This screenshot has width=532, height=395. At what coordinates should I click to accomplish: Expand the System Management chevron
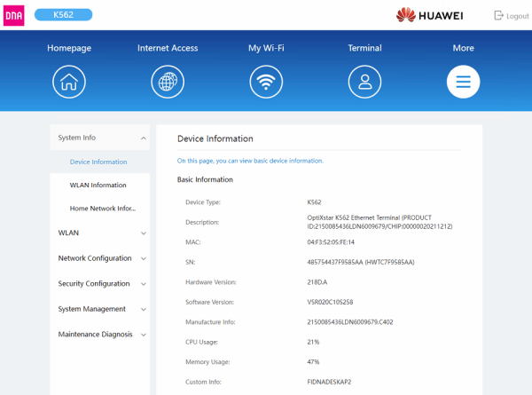(144, 310)
